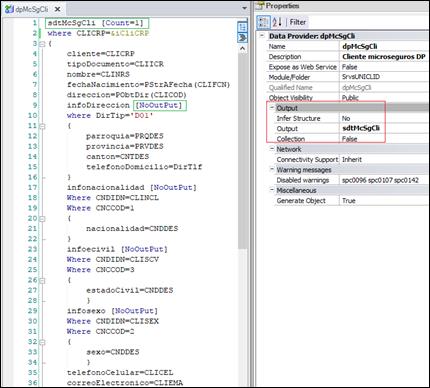Screen dimensions: 430x388
Task: Collapse code block at line 26
Action: click(42, 280)
